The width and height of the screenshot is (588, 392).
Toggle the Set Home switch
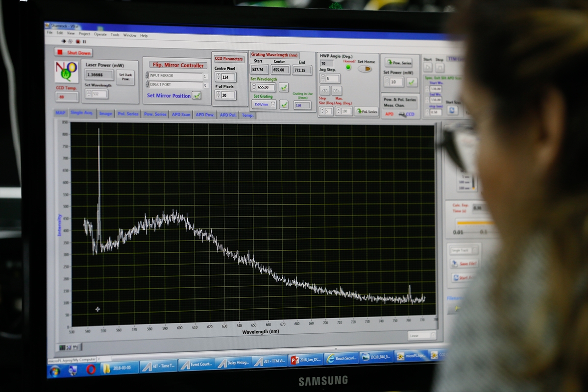[x=365, y=69]
